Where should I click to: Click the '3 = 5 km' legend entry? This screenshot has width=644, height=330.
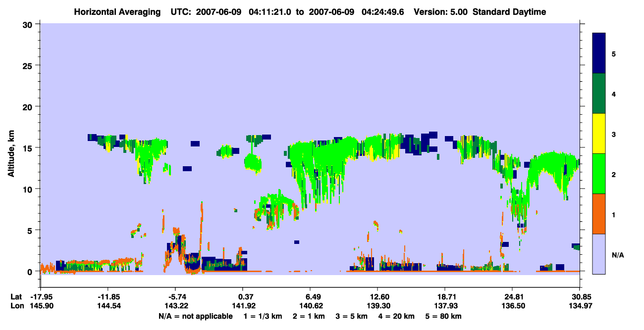pyautogui.click(x=352, y=316)
